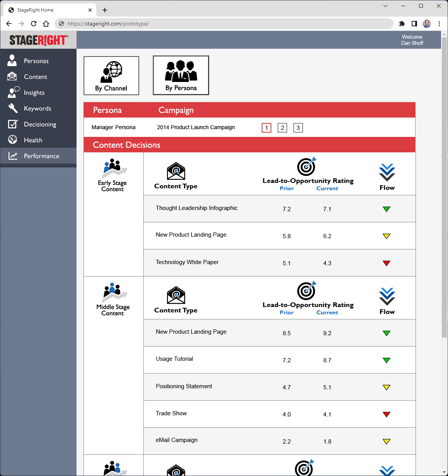
Task: Click Manager Persona text
Action: pyautogui.click(x=114, y=127)
